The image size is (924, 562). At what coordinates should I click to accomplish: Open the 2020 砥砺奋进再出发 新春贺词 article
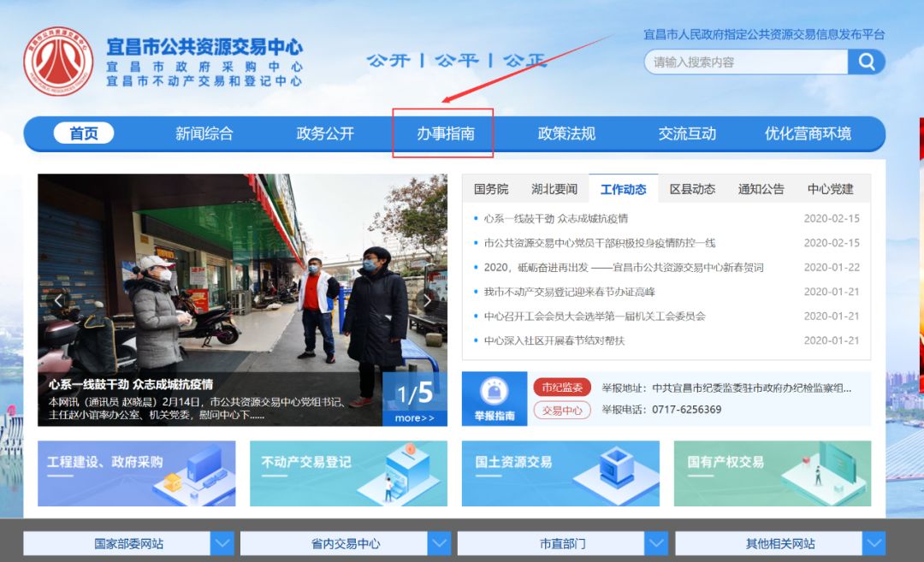(624, 268)
